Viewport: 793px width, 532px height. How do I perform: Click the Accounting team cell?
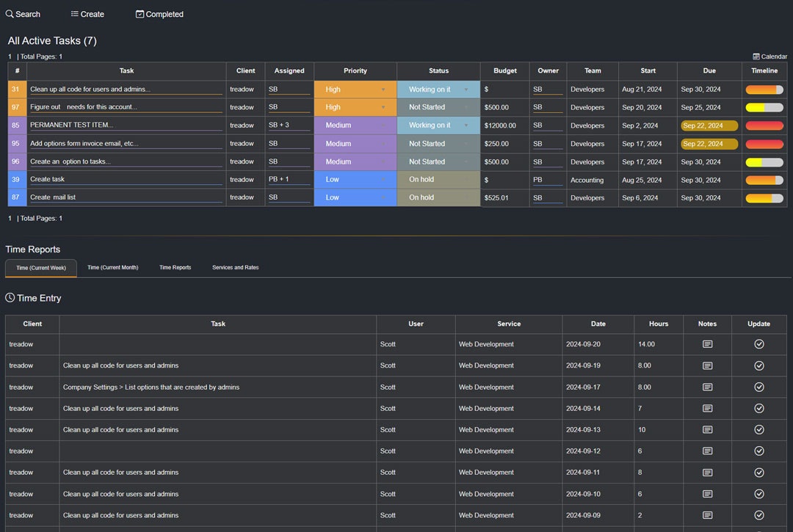(593, 180)
